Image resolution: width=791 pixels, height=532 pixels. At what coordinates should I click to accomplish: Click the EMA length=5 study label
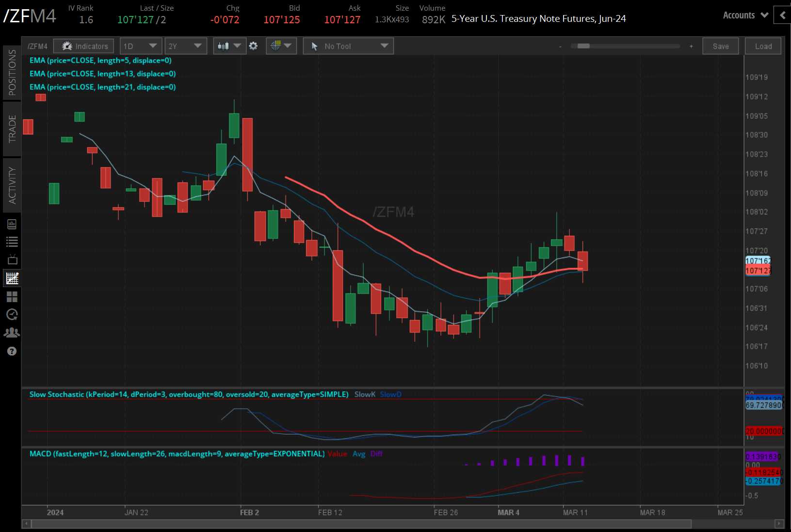(100, 61)
